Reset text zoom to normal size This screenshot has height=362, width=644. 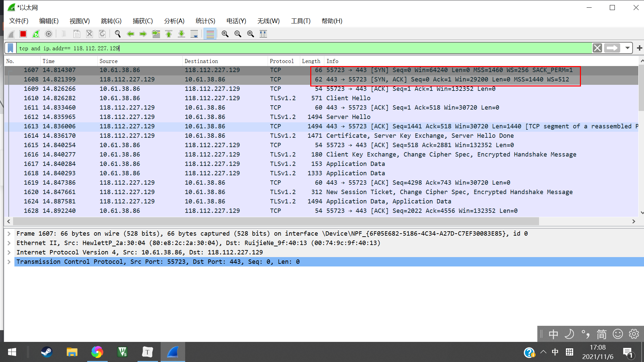[x=251, y=34]
